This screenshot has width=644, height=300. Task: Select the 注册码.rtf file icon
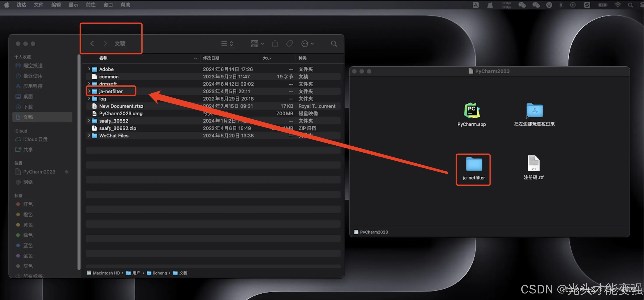pos(533,164)
